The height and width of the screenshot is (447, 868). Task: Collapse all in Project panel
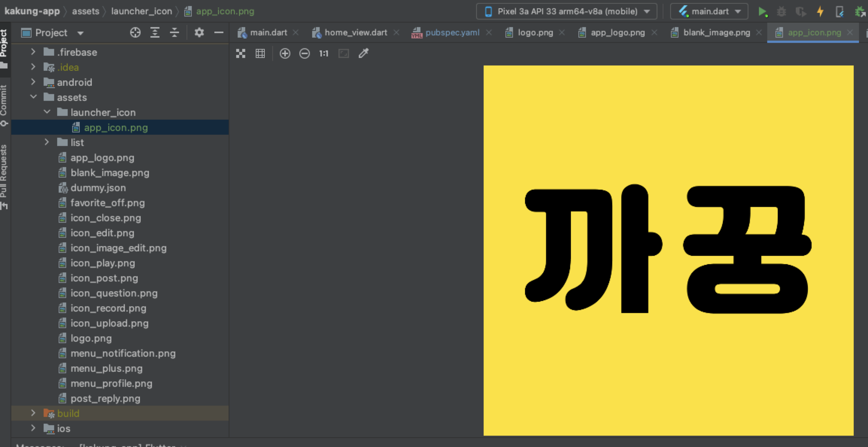point(175,33)
